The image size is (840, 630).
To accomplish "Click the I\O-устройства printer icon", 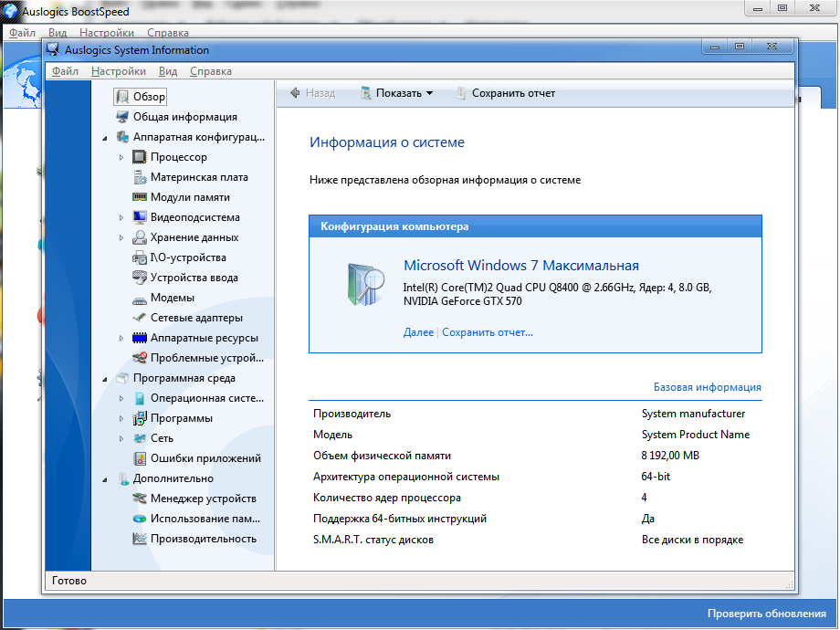I will point(140,257).
